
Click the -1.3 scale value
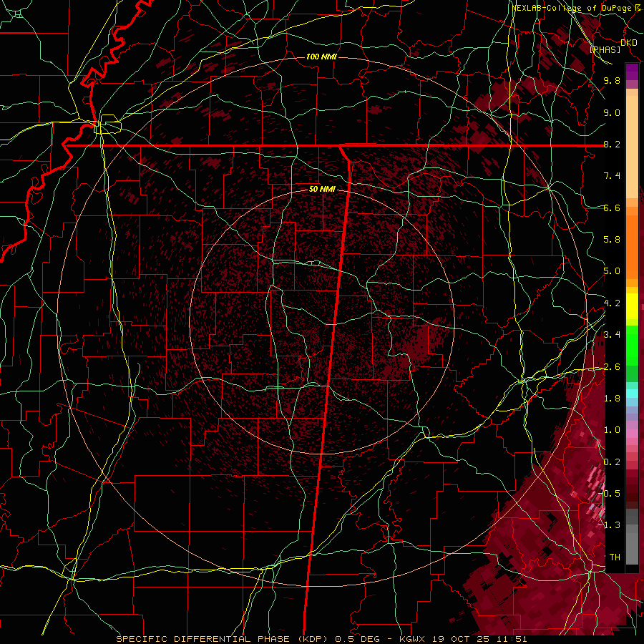[x=610, y=525]
